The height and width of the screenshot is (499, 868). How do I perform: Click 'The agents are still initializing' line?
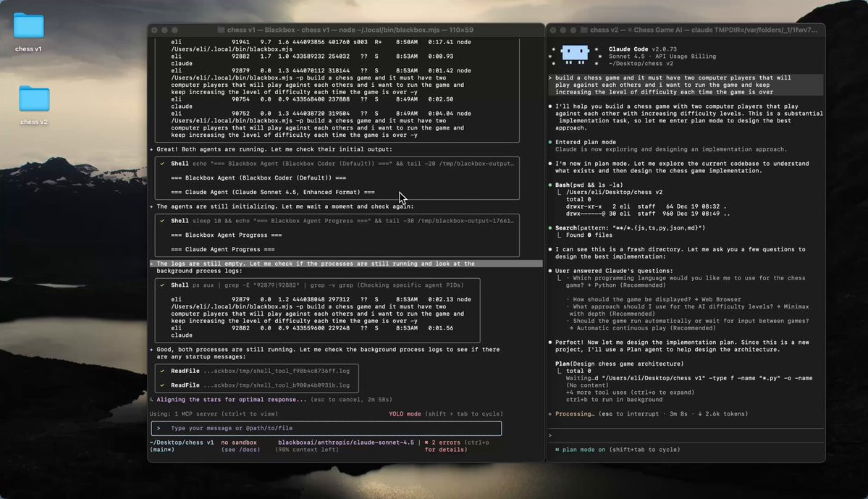285,206
